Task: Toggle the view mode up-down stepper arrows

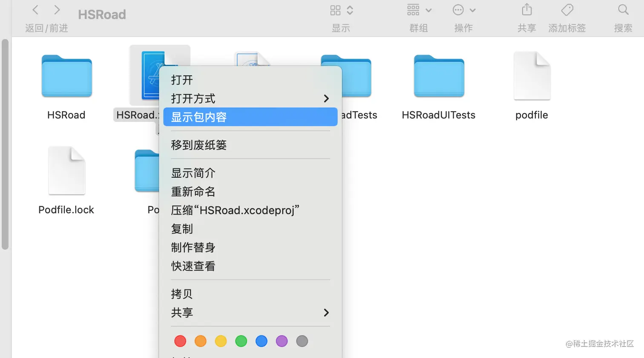Action: point(350,10)
